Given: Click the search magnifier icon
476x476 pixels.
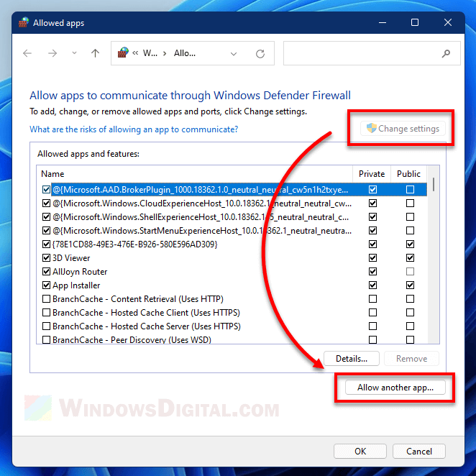Looking at the screenshot, I should coord(446,54).
